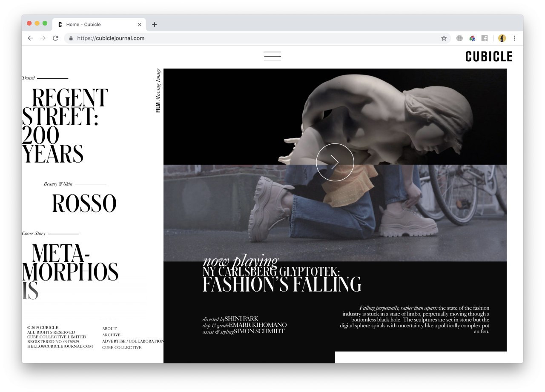The height and width of the screenshot is (392, 545).
Task: Reload the page
Action: tap(55, 38)
